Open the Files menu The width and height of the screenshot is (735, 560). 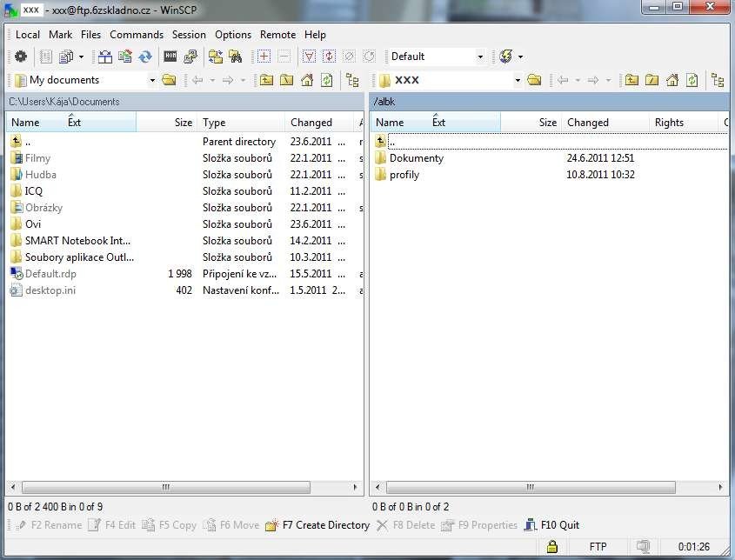pos(91,35)
